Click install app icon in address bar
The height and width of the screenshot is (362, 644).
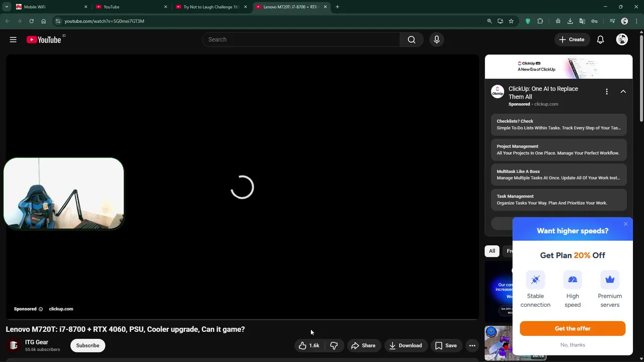[x=500, y=21]
